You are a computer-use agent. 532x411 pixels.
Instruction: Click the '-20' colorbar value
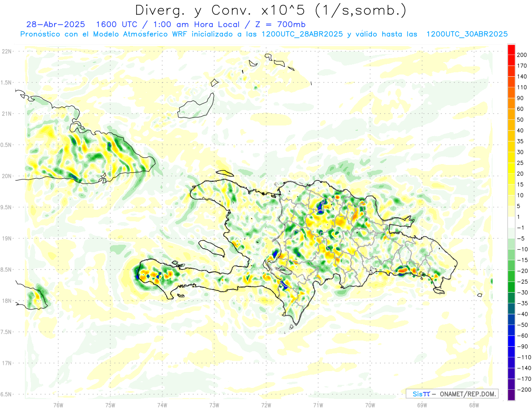[522, 271]
